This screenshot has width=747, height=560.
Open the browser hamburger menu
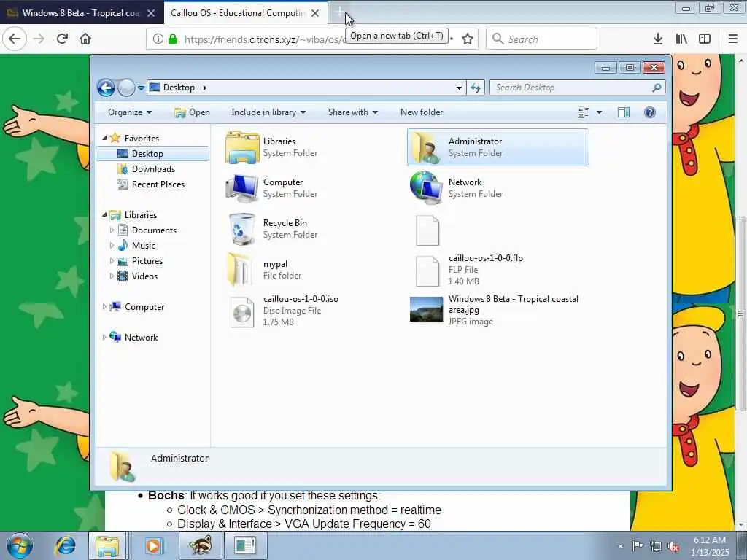click(x=733, y=39)
